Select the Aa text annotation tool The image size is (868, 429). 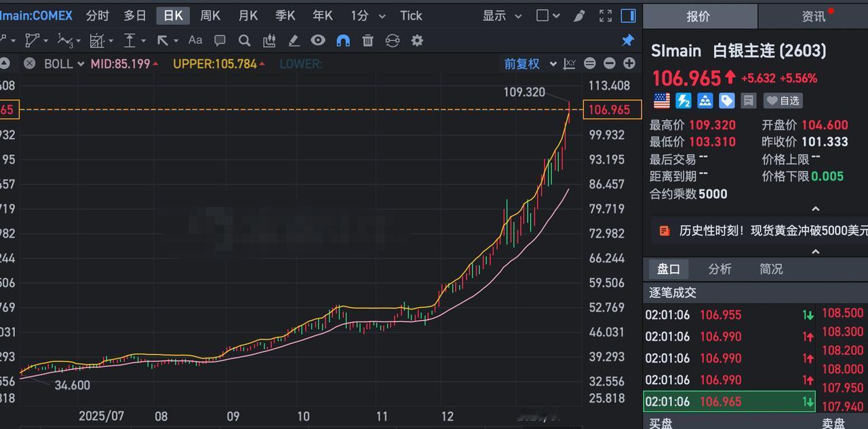point(195,41)
